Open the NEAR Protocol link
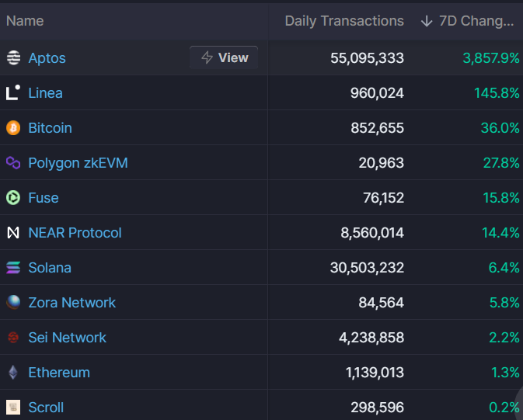The width and height of the screenshot is (523, 420). click(x=75, y=233)
